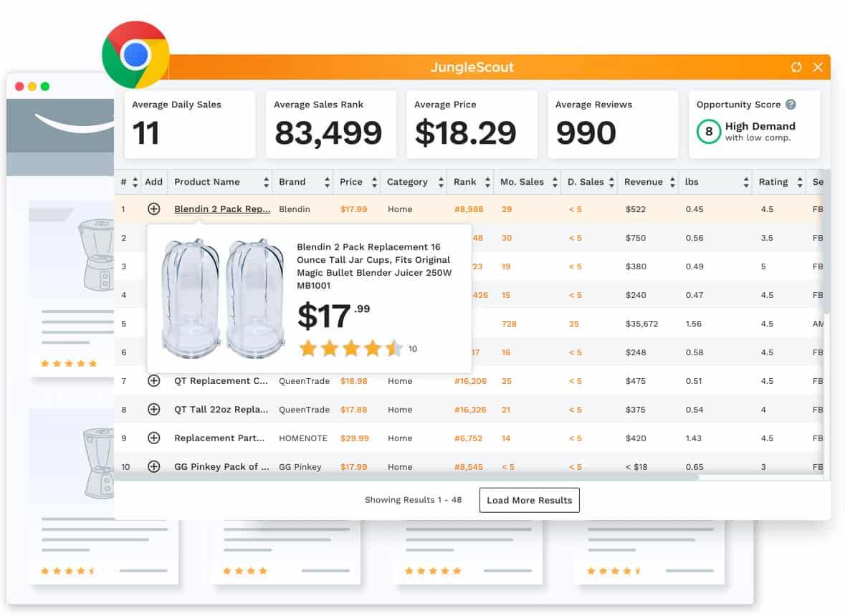Click the HOMENOTE brand cell

tap(303, 438)
